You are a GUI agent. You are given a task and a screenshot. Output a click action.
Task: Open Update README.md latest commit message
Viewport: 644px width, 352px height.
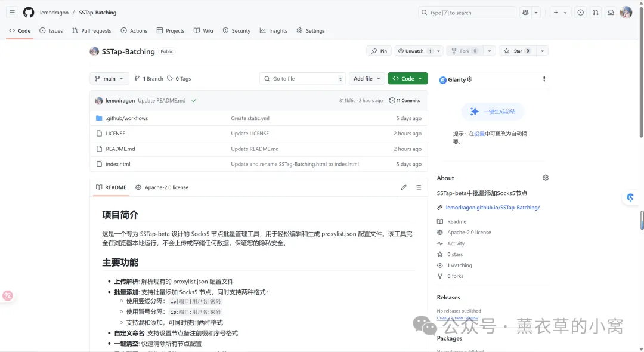click(162, 100)
